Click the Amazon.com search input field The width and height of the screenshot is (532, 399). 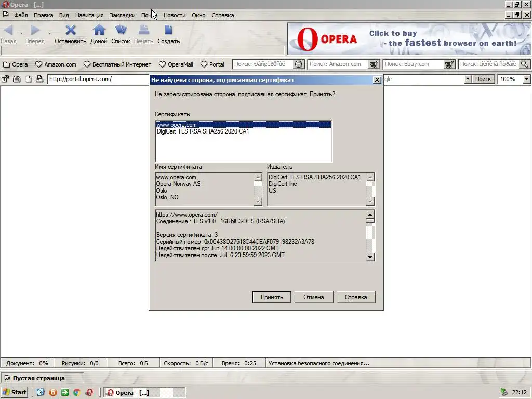[338, 64]
